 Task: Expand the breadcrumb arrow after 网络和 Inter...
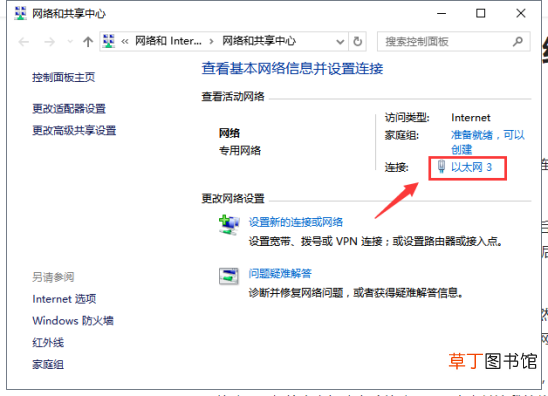tap(211, 42)
